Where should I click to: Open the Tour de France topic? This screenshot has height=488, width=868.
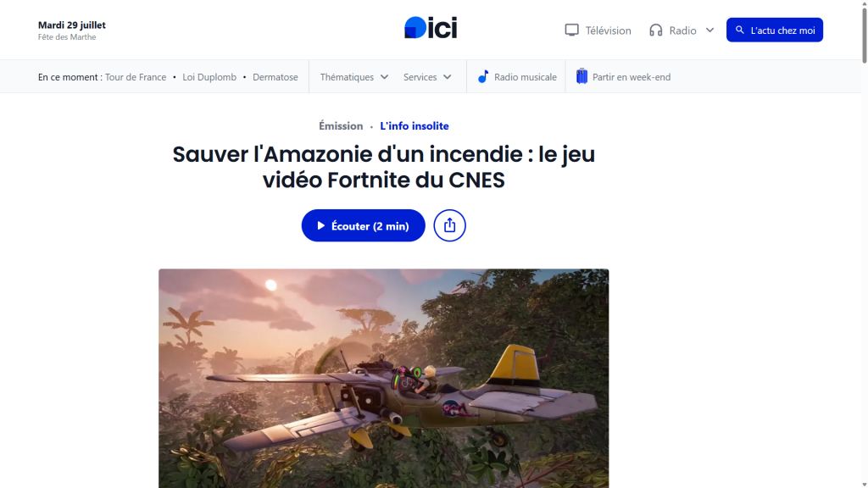point(136,77)
